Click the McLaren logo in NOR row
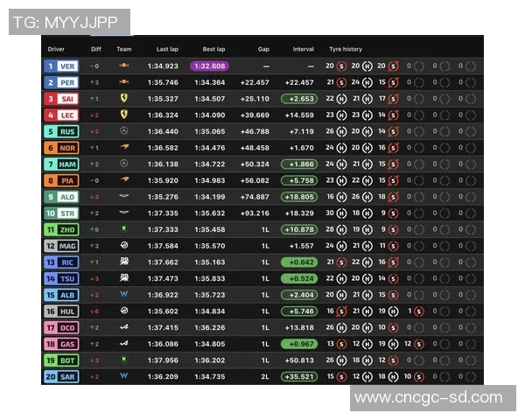 point(124,147)
